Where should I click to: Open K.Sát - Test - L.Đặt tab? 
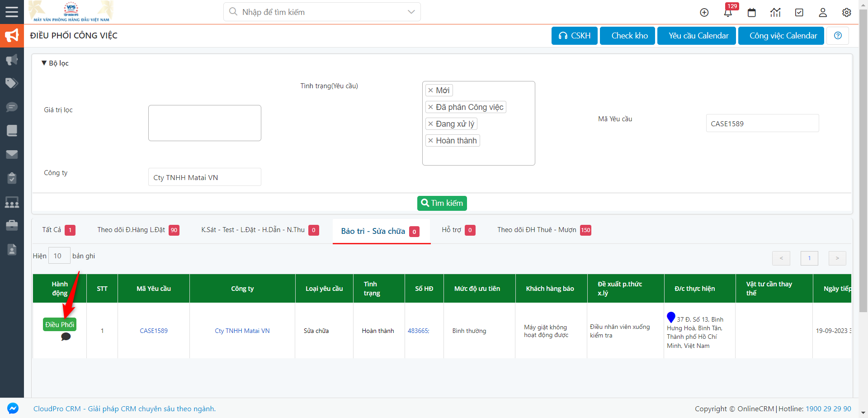(260, 230)
